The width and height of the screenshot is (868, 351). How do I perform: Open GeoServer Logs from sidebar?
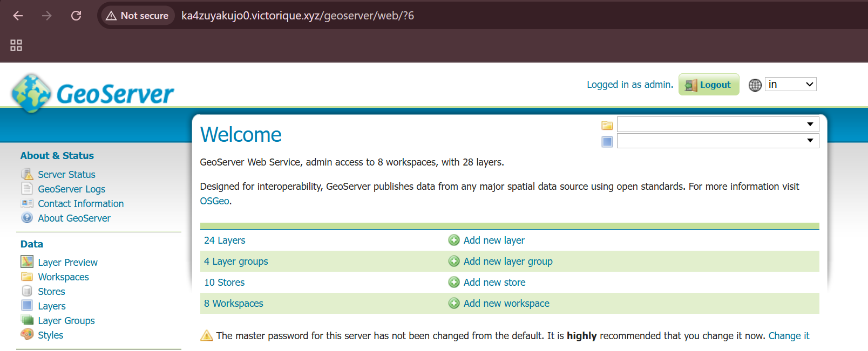tap(71, 189)
